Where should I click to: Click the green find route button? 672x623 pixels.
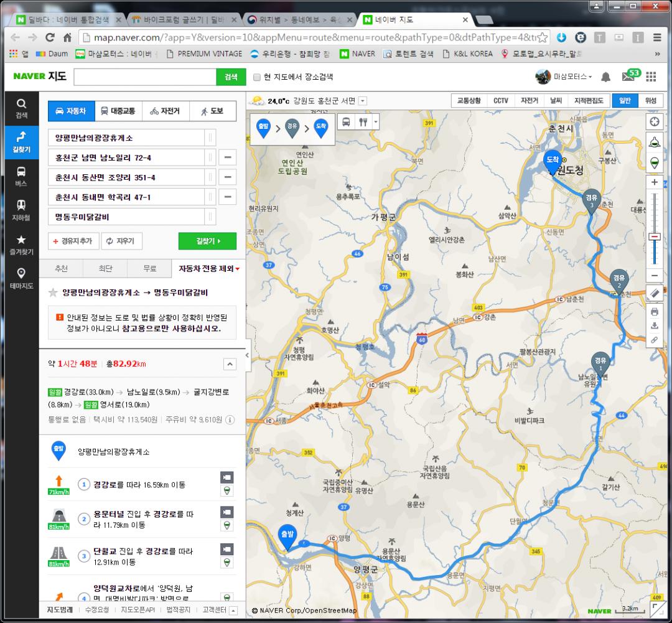(x=207, y=241)
